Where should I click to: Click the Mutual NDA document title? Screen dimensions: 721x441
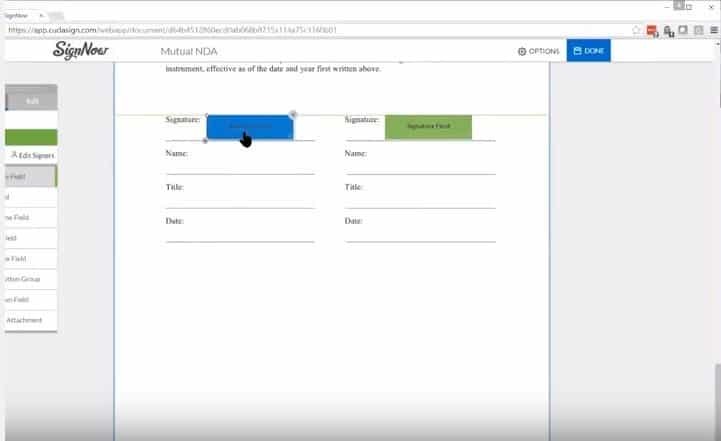point(190,51)
